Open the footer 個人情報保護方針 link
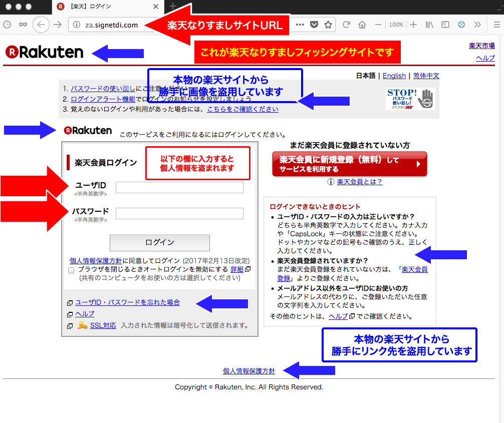Viewport: 504px width, 423px height. point(249,371)
